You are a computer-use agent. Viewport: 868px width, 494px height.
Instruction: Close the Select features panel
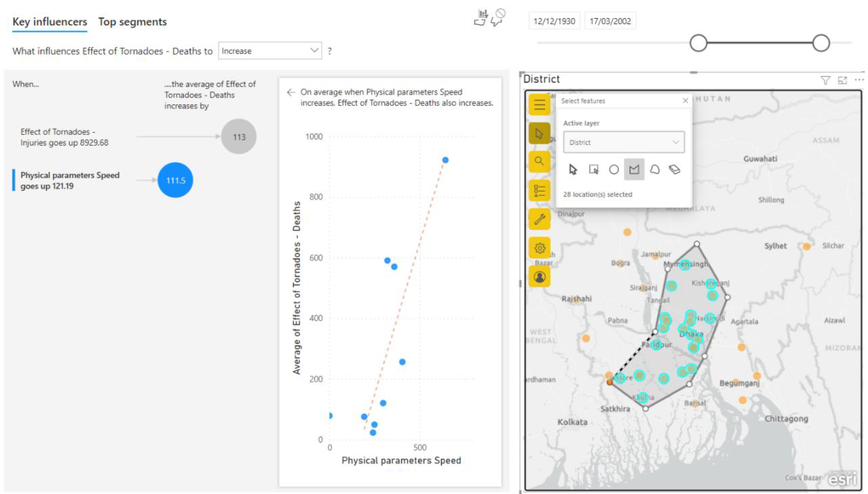(685, 101)
